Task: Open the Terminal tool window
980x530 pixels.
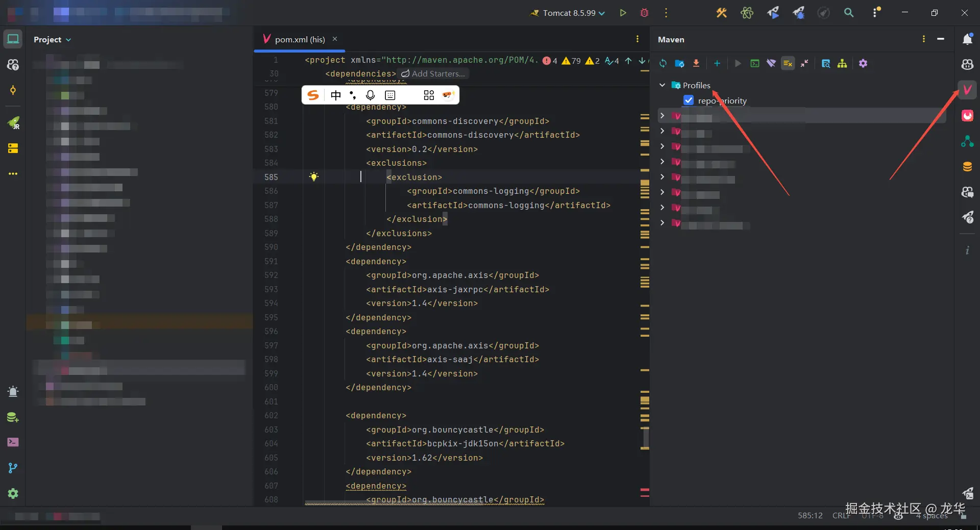Action: [x=13, y=442]
